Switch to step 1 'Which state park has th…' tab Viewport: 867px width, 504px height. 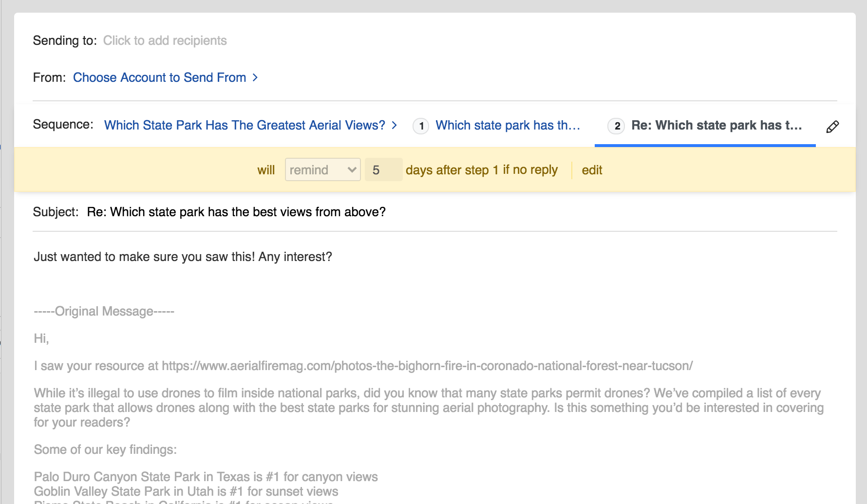[508, 126]
